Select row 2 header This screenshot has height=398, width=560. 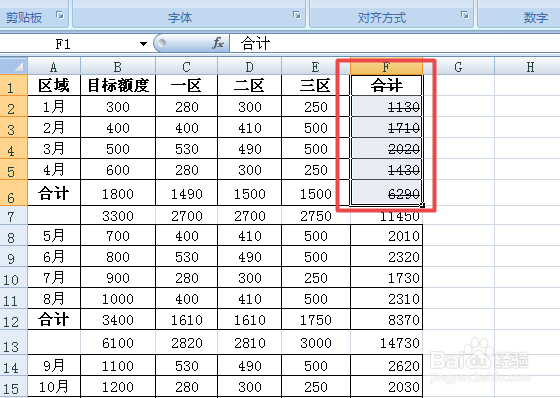click(14, 106)
